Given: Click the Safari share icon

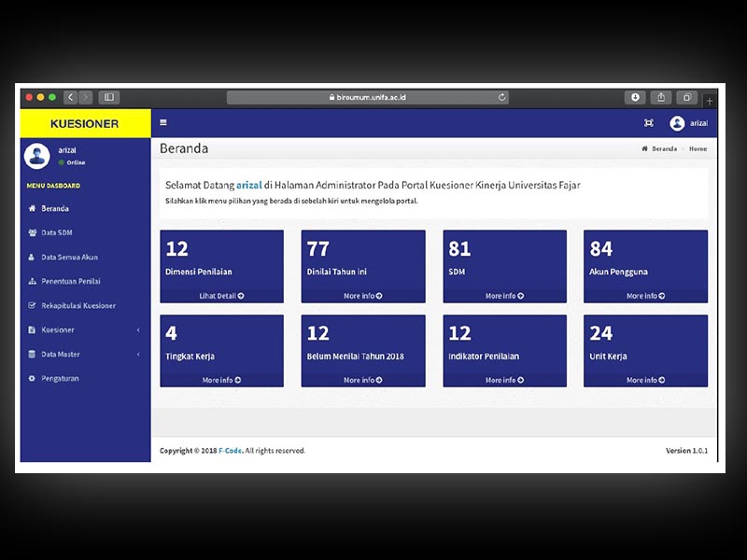Looking at the screenshot, I should [x=661, y=97].
